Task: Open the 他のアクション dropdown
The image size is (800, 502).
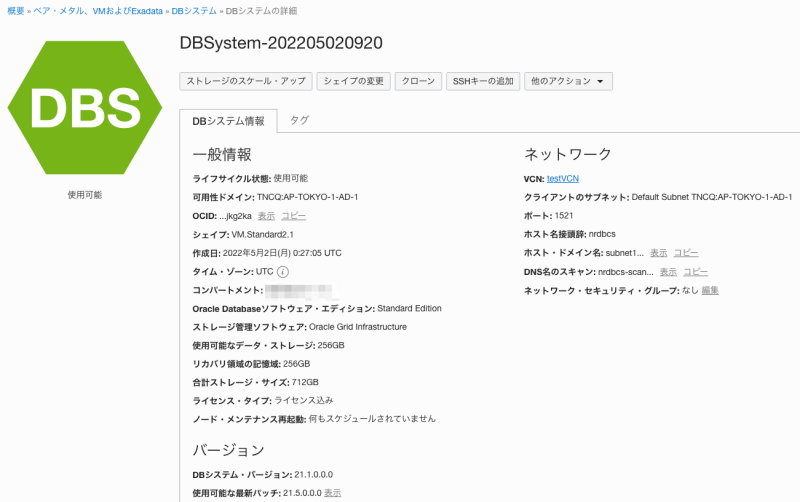Action: pos(568,81)
